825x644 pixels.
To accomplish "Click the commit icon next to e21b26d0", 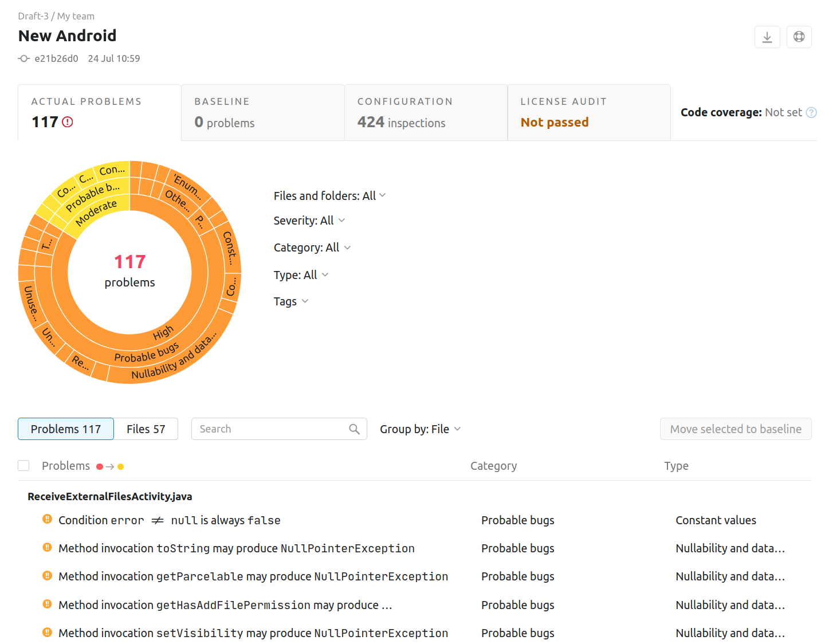I will [23, 58].
